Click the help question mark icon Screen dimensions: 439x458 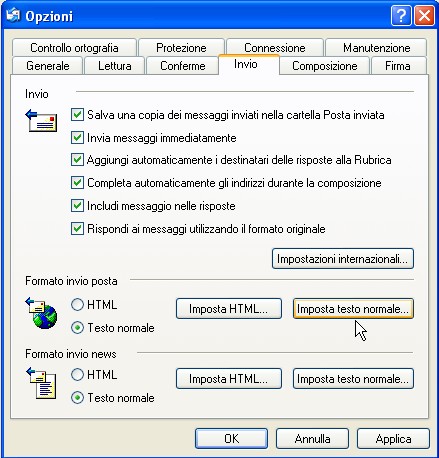(x=401, y=15)
